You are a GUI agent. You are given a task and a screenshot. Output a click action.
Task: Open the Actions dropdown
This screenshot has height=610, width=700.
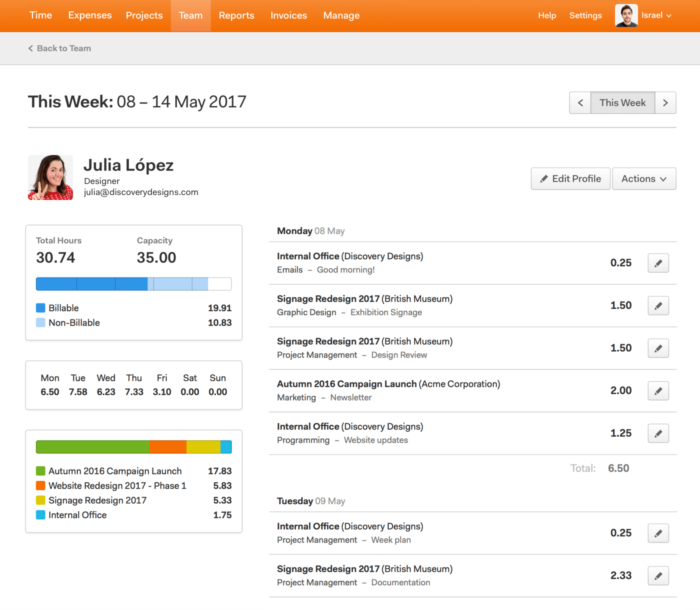tap(644, 178)
